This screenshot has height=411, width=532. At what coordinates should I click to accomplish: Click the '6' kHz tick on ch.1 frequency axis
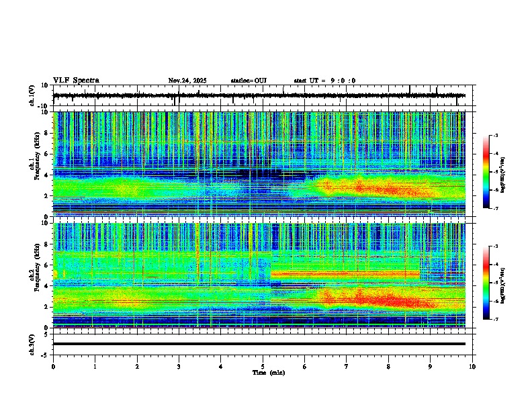coord(46,154)
